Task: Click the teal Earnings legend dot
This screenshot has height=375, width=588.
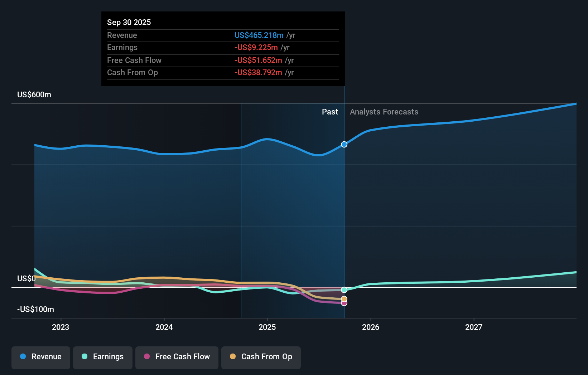Action: tap(83, 357)
